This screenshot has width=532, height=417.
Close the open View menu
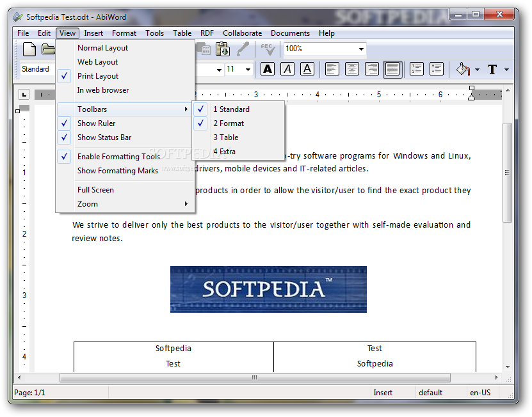click(67, 33)
